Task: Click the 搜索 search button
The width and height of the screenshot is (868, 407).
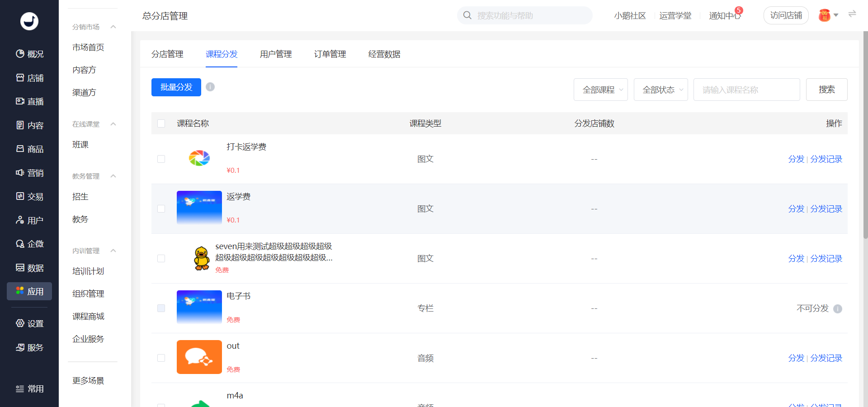Action: [x=827, y=90]
